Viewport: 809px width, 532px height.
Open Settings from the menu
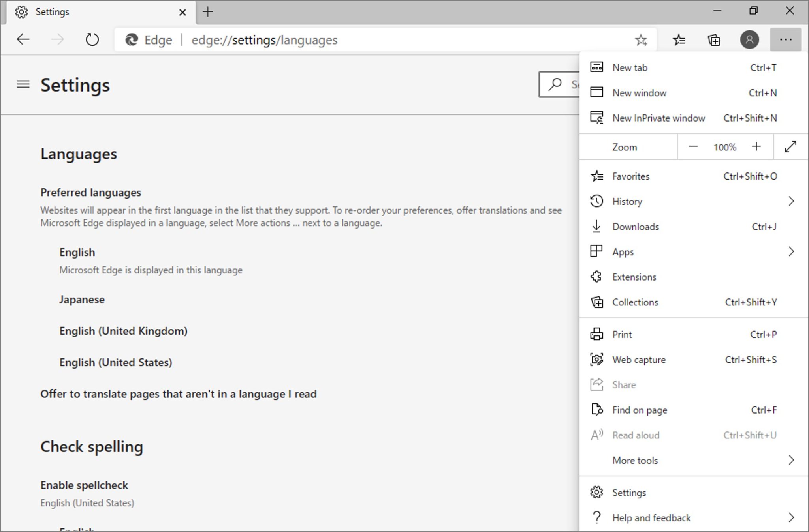629,492
